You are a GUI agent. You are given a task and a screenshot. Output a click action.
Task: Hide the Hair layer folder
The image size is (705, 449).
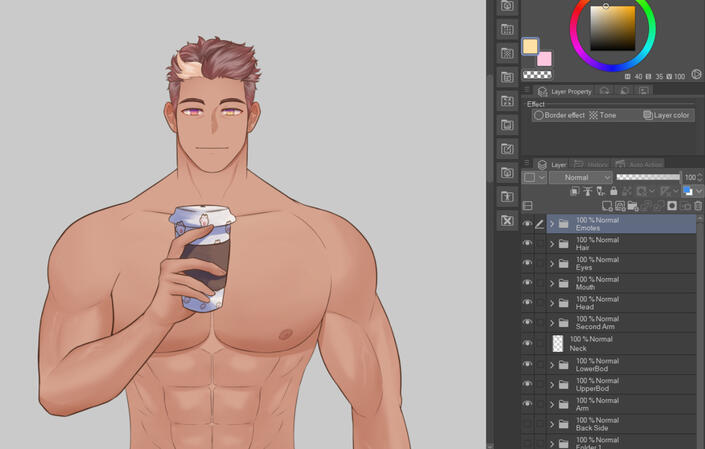[527, 244]
